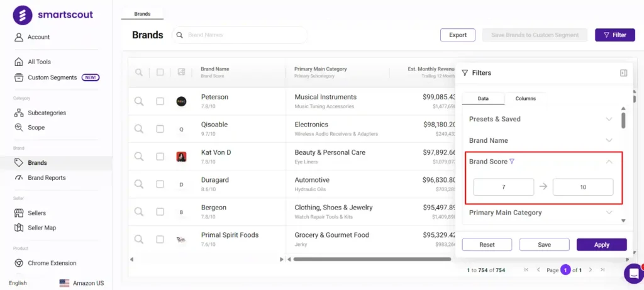Image resolution: width=644 pixels, height=290 pixels.
Task: Click the Export button
Action: coord(458,35)
